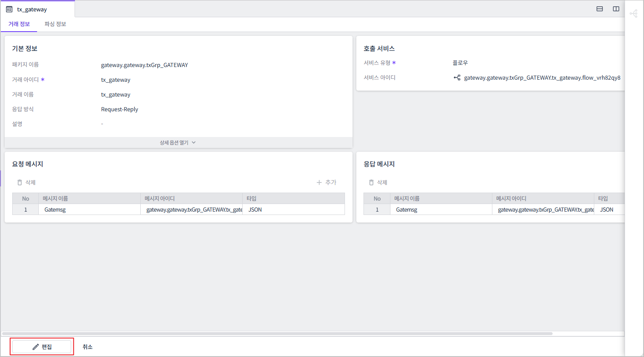Click the Request-Reply value
Viewport: 644px width, 357px height.
(x=120, y=109)
